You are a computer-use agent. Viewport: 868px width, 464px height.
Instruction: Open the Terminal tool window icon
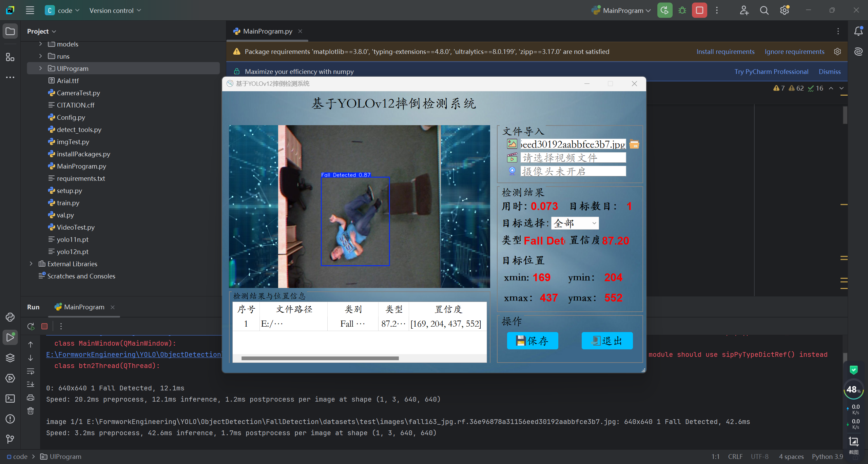(10, 398)
